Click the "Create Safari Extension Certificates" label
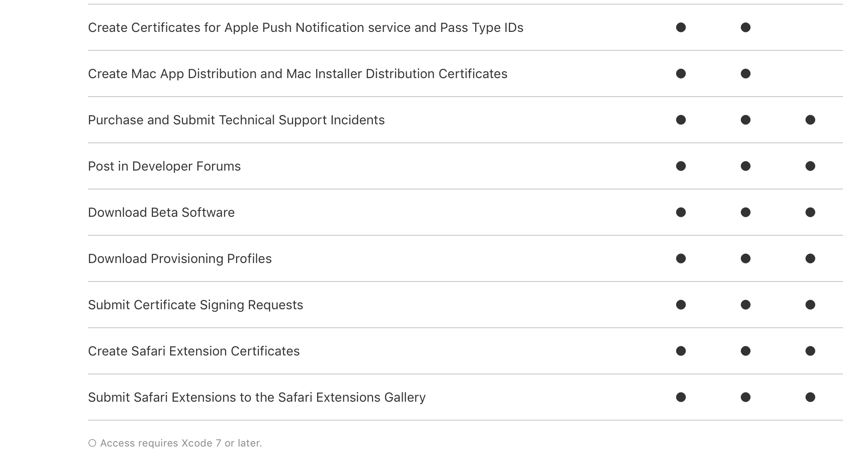The width and height of the screenshot is (868, 453). click(x=194, y=351)
